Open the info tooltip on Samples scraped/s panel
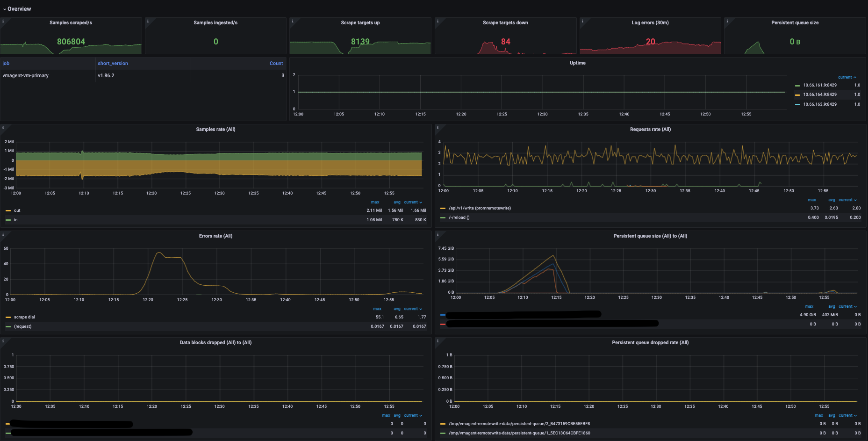Image resolution: width=868 pixels, height=441 pixels. pos(4,21)
